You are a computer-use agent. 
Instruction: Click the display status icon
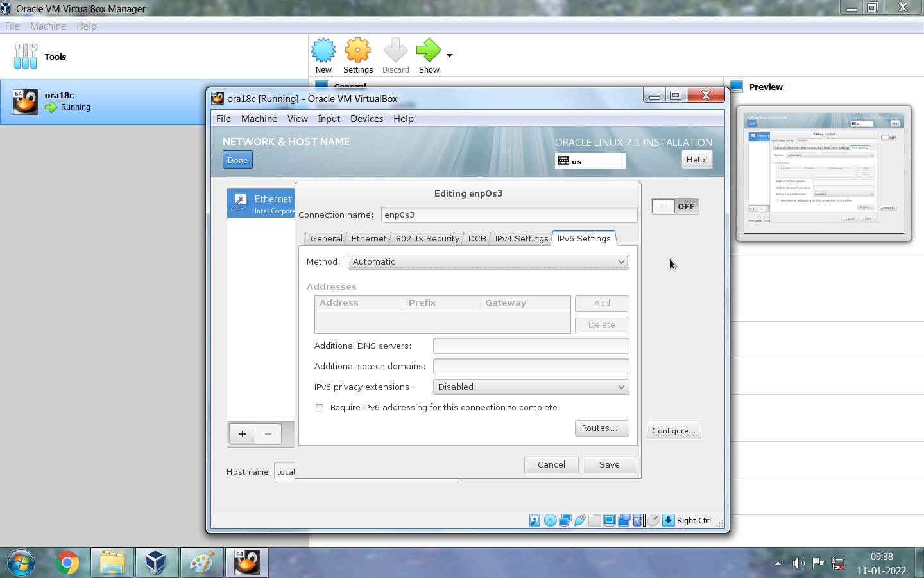(610, 520)
